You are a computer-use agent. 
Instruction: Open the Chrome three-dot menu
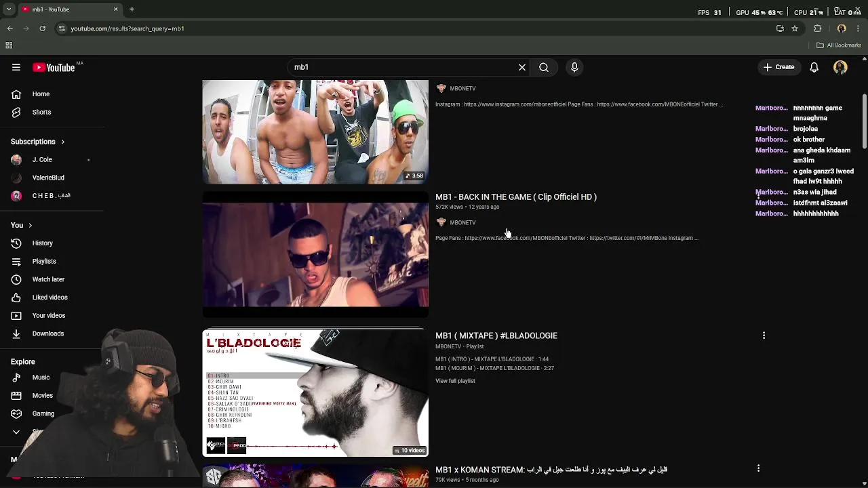[859, 28]
